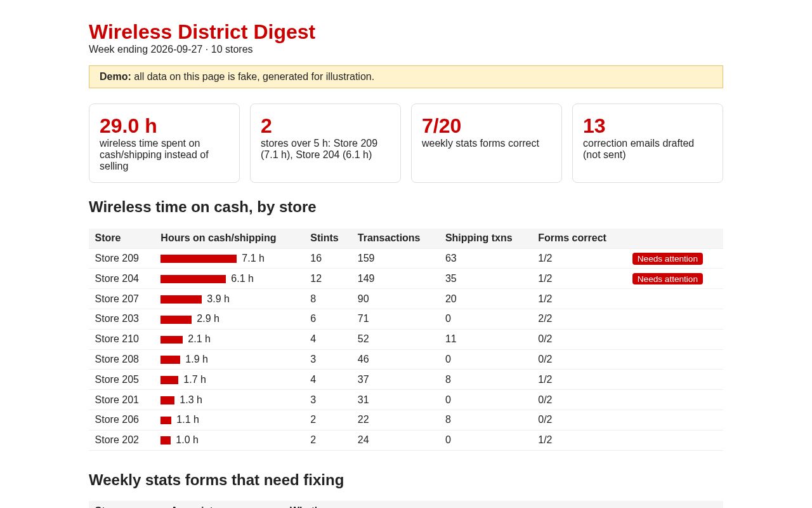
Task: Click the red hours bar for Store 207
Action: pyautogui.click(x=181, y=299)
